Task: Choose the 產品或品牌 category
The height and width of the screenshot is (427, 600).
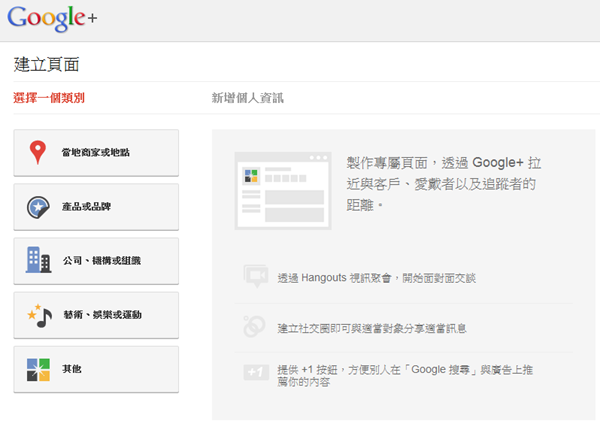Action: click(x=97, y=207)
